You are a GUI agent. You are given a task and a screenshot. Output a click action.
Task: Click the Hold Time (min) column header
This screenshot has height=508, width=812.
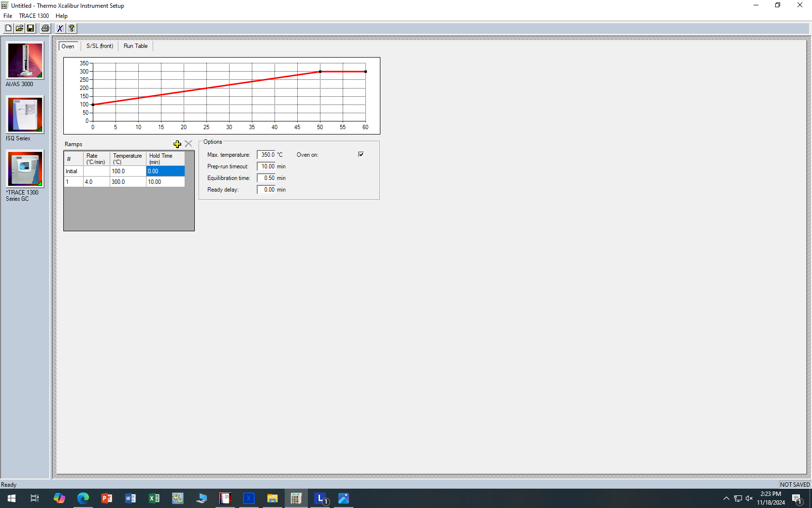coord(165,159)
